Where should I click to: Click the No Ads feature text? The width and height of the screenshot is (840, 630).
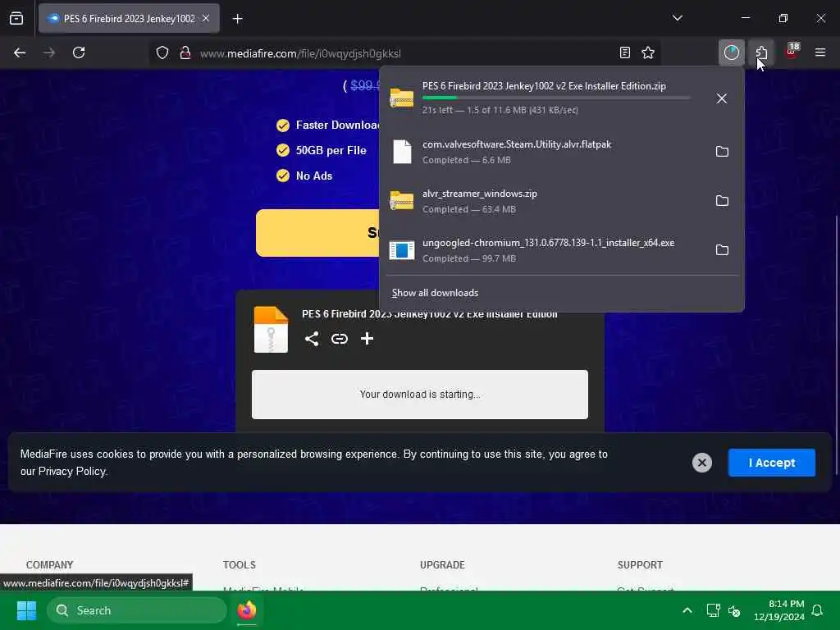click(x=314, y=176)
